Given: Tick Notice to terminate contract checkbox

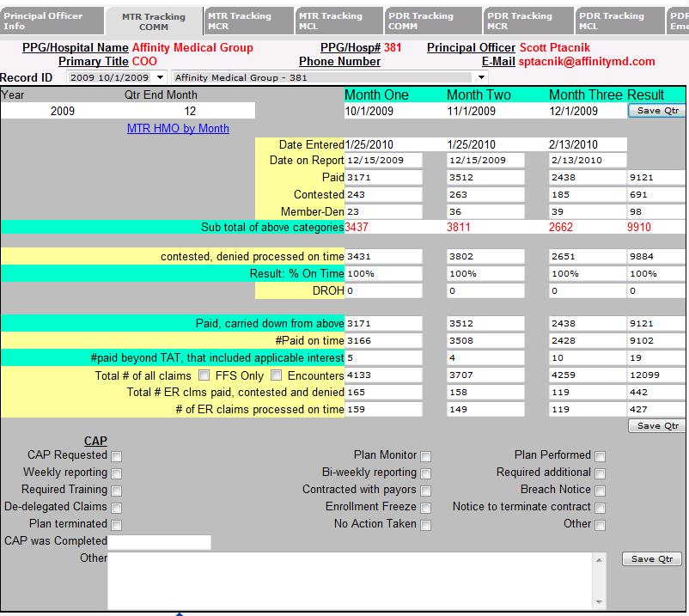Looking at the screenshot, I should [601, 508].
